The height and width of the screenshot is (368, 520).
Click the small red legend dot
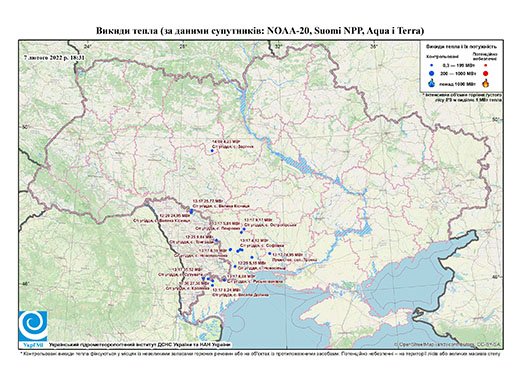click(486, 65)
